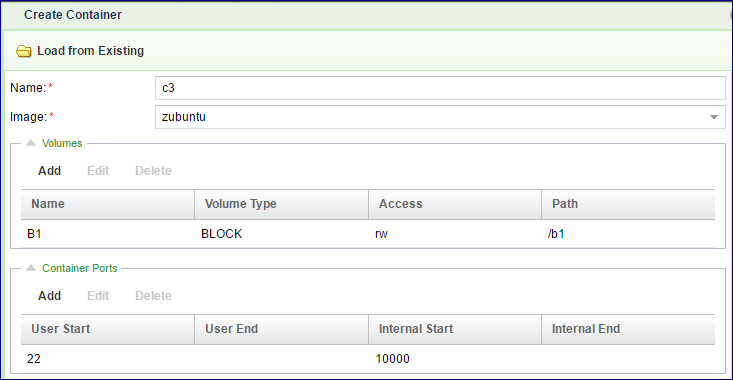Select the B1 volume row
733x380 pixels.
(368, 234)
